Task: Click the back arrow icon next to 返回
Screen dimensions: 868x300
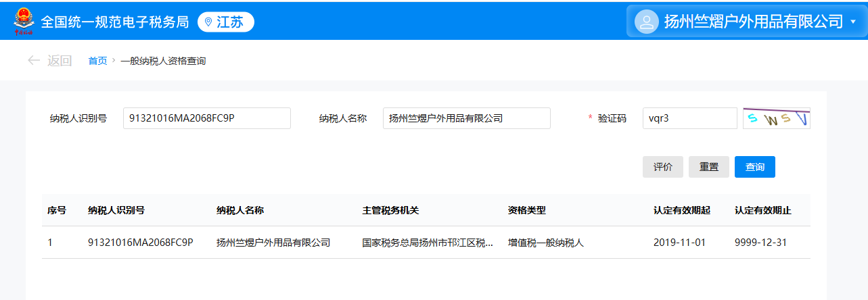Action: 33,61
